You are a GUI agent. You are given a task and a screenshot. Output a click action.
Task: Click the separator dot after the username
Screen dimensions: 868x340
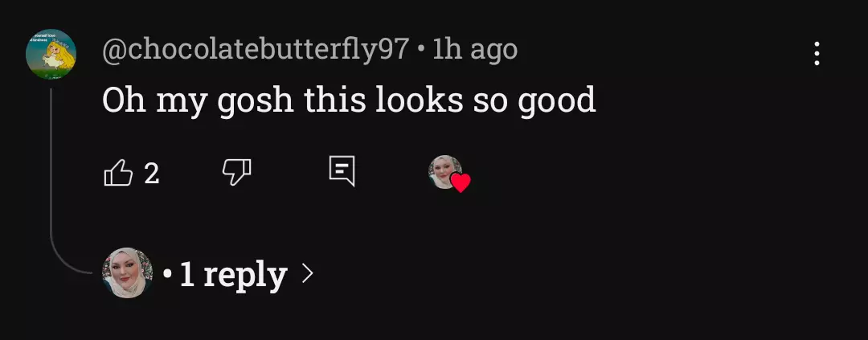pos(422,51)
